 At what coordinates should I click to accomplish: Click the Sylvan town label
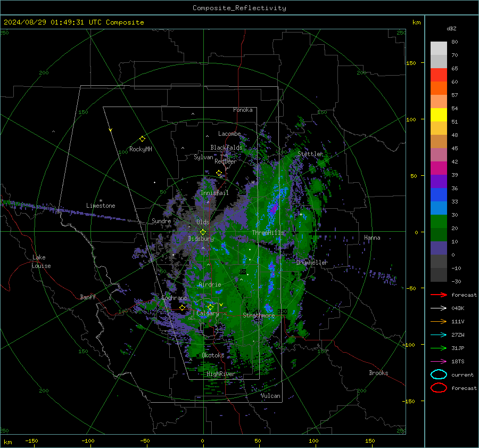(203, 157)
